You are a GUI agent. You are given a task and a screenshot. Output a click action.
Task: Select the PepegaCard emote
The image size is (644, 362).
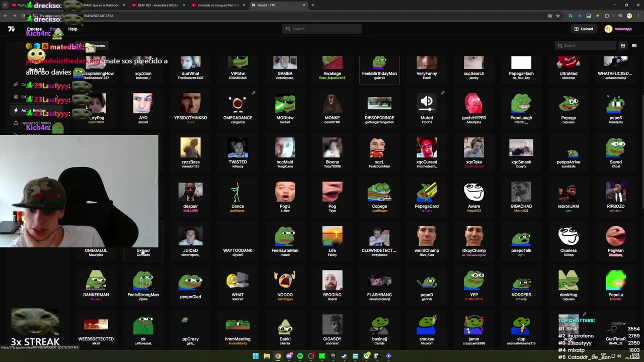pyautogui.click(x=427, y=197)
